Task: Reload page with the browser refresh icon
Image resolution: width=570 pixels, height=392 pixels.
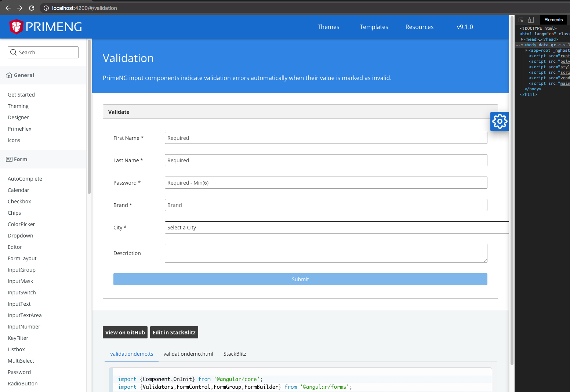Action: [x=32, y=8]
